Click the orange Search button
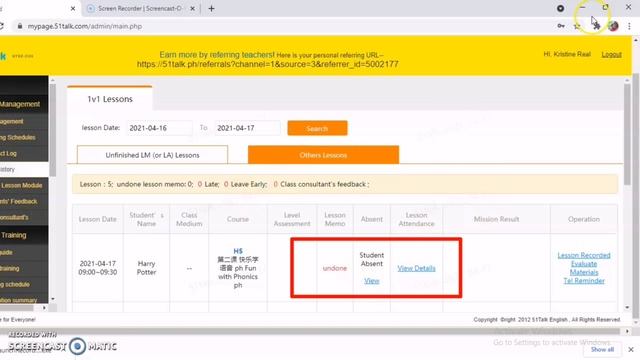This screenshot has width=640, height=360. point(317,128)
